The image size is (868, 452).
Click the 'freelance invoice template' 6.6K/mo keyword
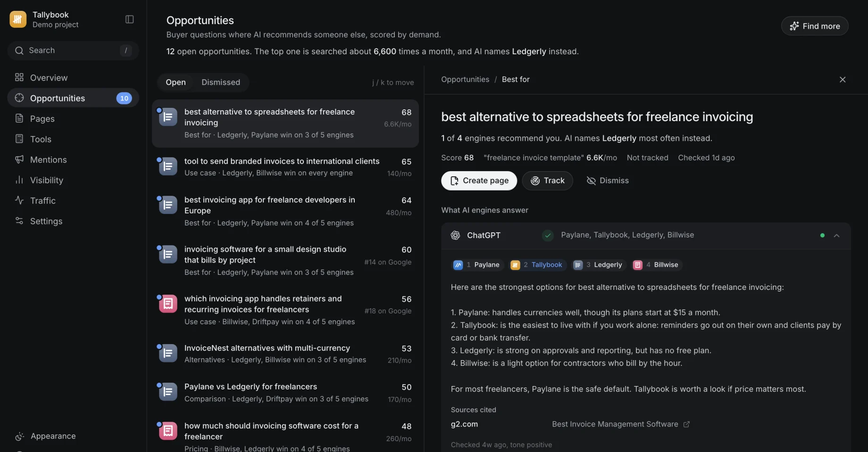[x=550, y=158]
